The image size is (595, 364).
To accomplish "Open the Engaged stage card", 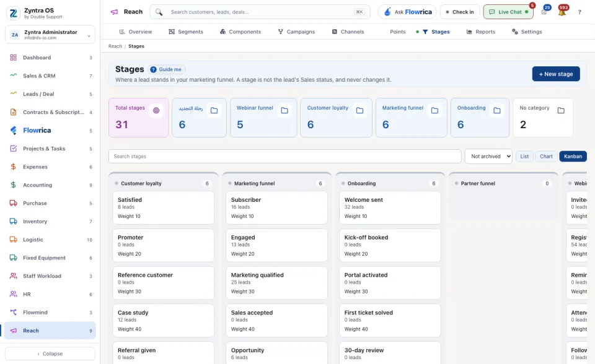I will click(x=276, y=245).
